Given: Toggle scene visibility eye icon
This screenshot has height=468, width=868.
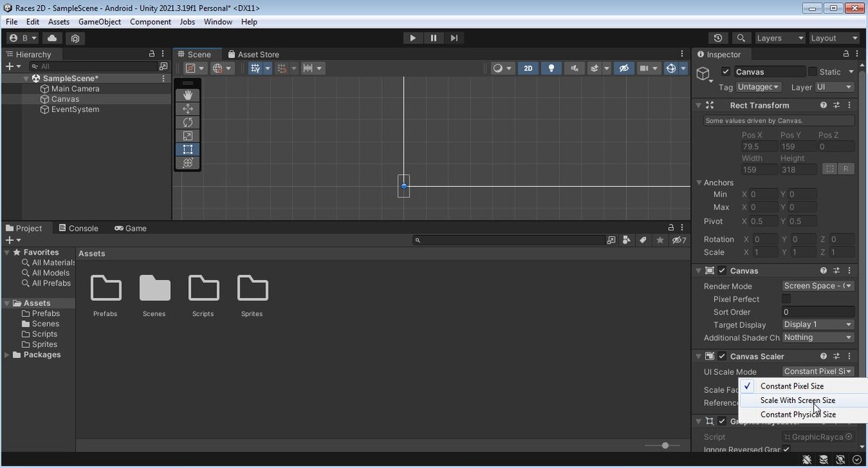Looking at the screenshot, I should click(x=624, y=68).
